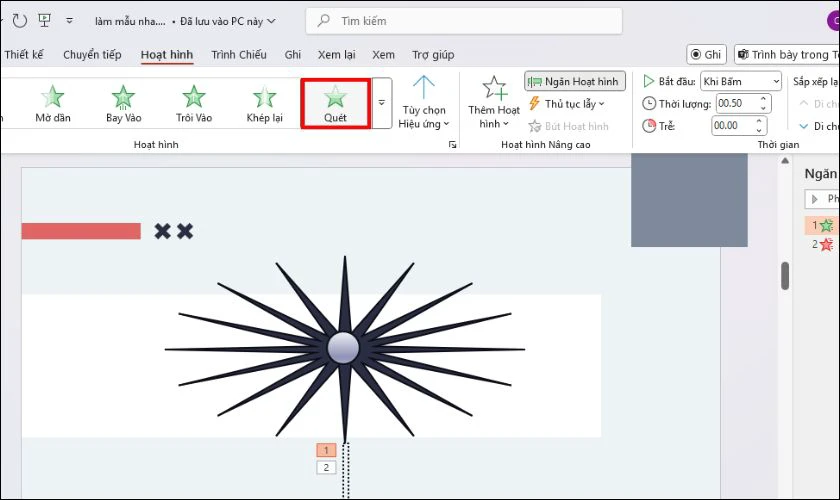840x500 pixels.
Task: Click the redo arrow icon
Action: point(19,21)
